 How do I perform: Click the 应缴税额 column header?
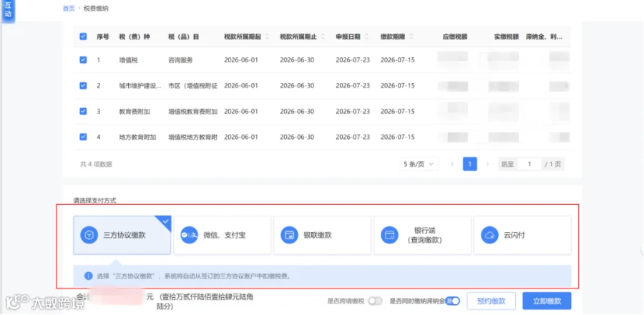pyautogui.click(x=455, y=37)
